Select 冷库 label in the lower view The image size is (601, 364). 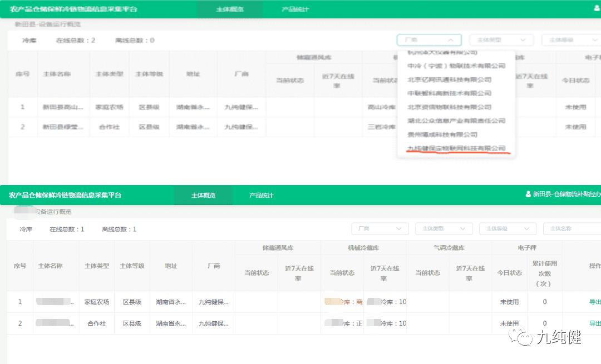tap(26, 229)
